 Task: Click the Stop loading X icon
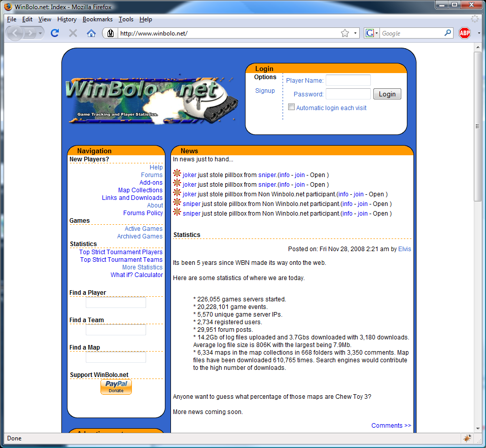click(73, 33)
